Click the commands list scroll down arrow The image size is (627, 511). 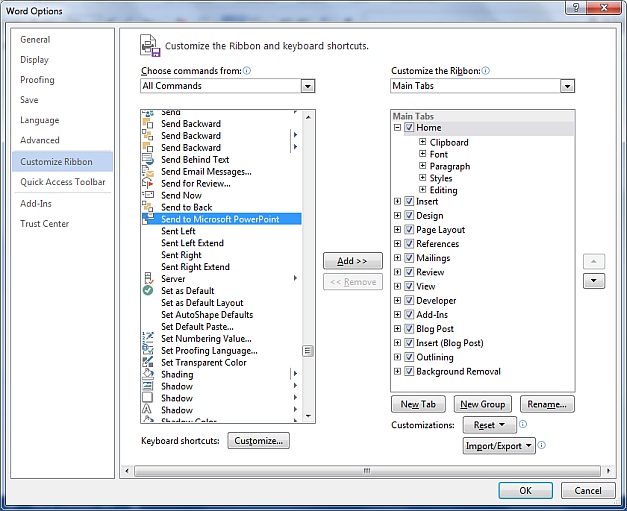coord(308,416)
